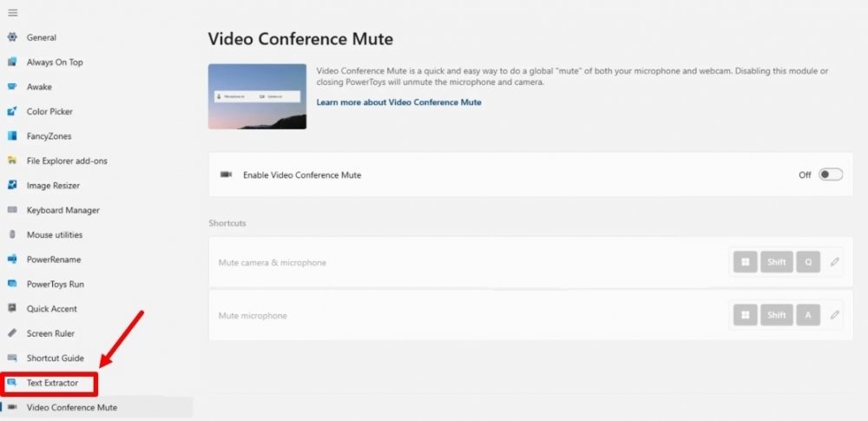Open Shortcut Guide label
Image resolution: width=868 pixels, height=421 pixels.
coord(56,358)
